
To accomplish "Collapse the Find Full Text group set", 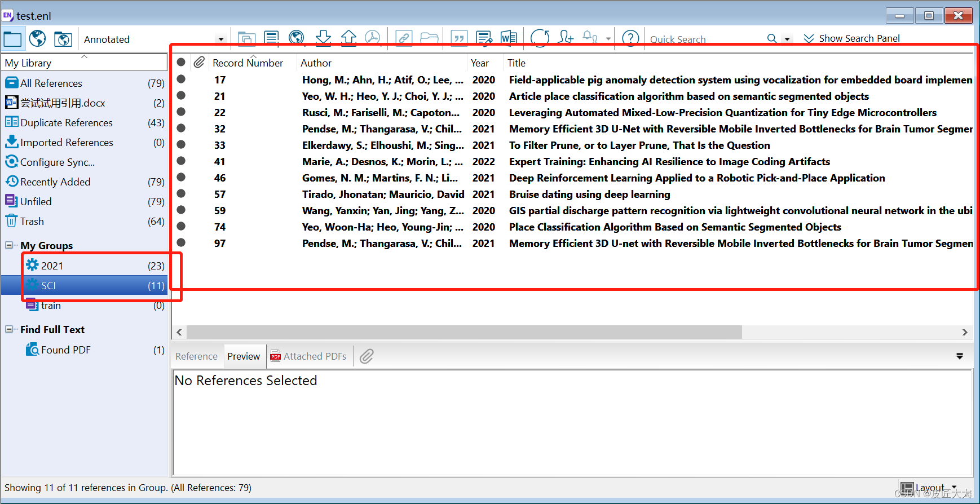I will 9,329.
